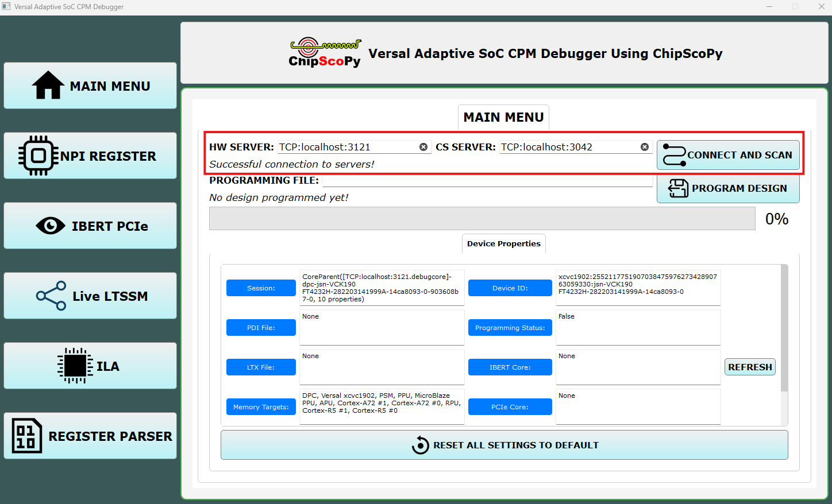Click the route icon on CONNECT AND SCAN
The height and width of the screenshot is (504, 832).
(675, 155)
